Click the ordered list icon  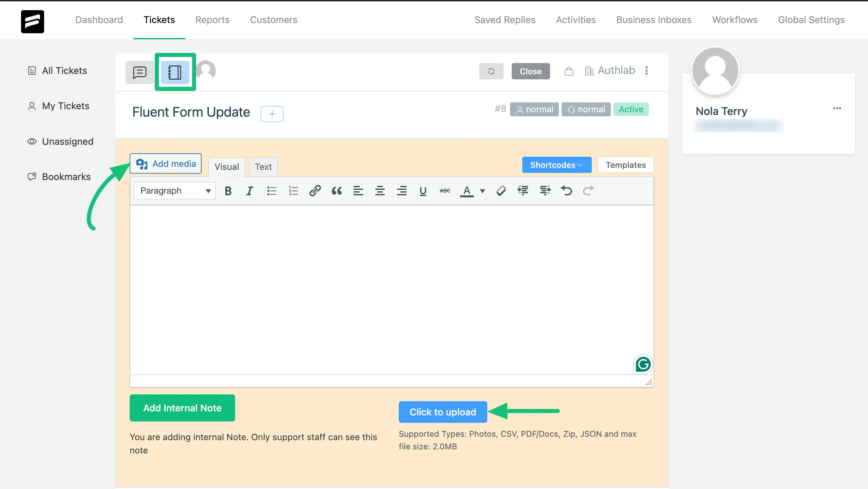(293, 191)
